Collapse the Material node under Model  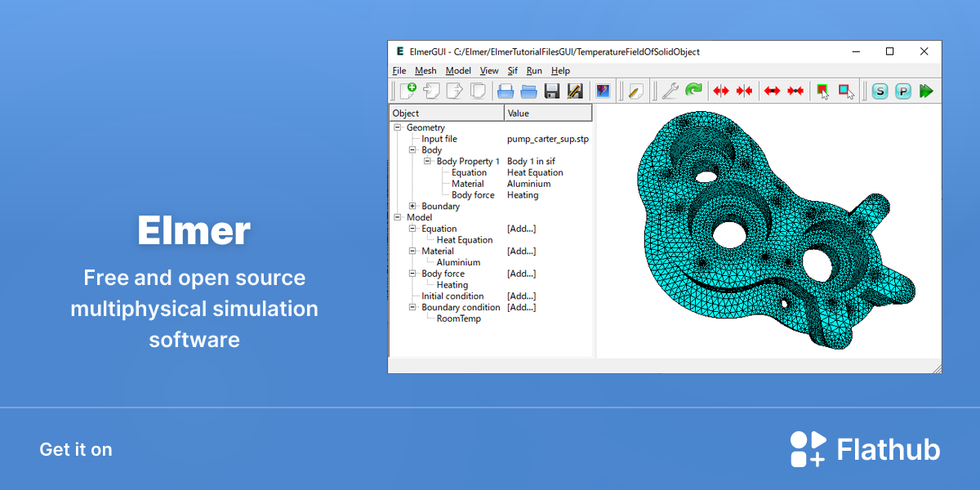(x=412, y=251)
